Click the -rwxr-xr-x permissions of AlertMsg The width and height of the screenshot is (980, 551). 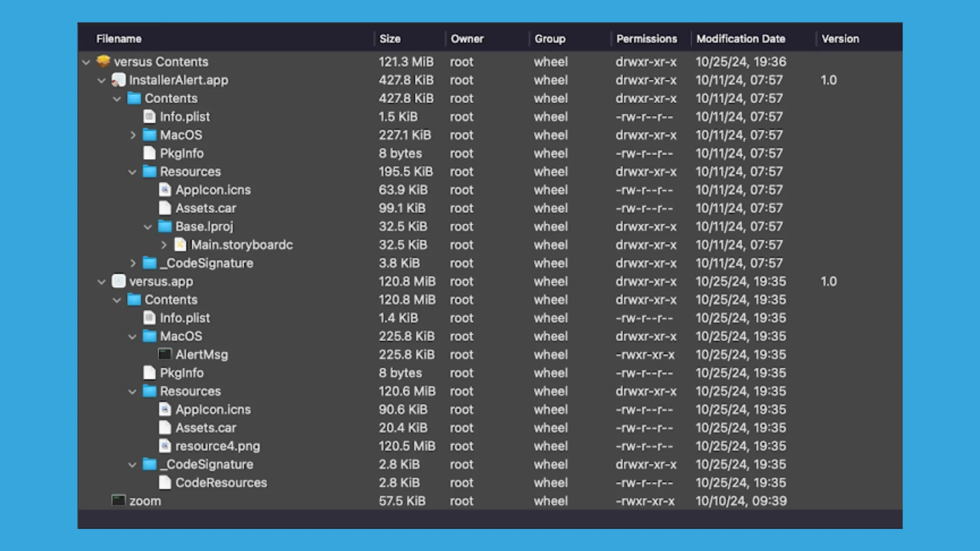click(x=645, y=355)
